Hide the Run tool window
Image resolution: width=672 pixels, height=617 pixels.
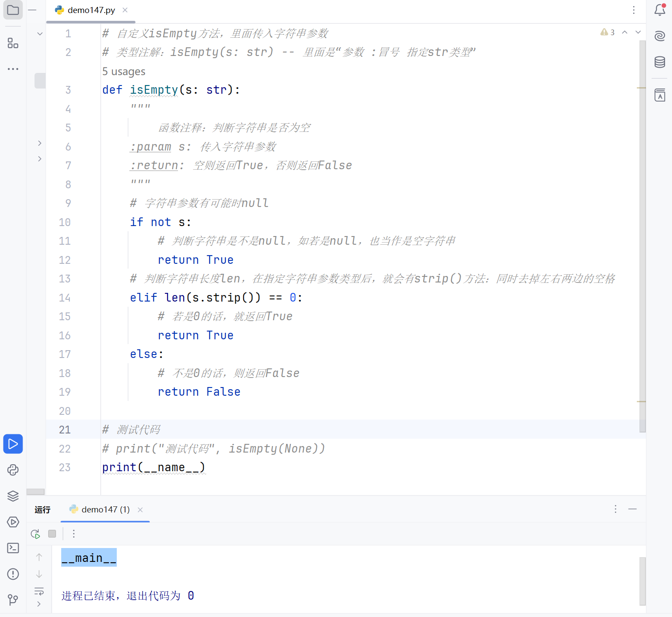[632, 509]
